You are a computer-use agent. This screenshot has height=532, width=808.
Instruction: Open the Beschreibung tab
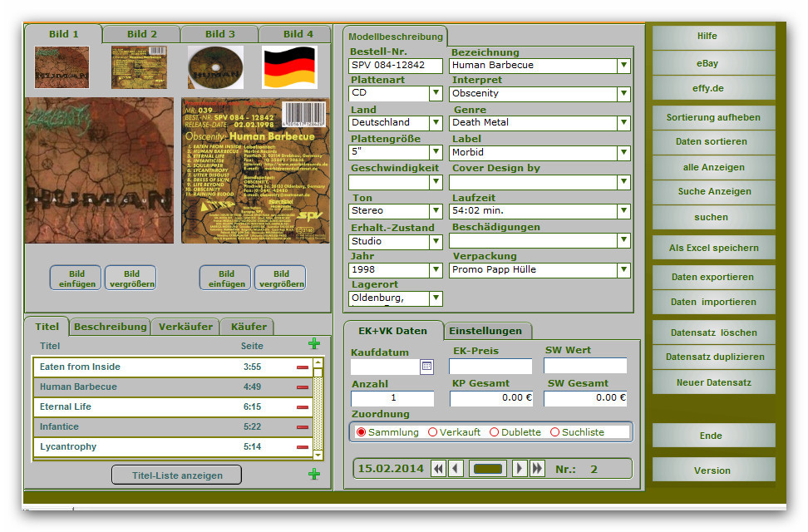[110, 327]
